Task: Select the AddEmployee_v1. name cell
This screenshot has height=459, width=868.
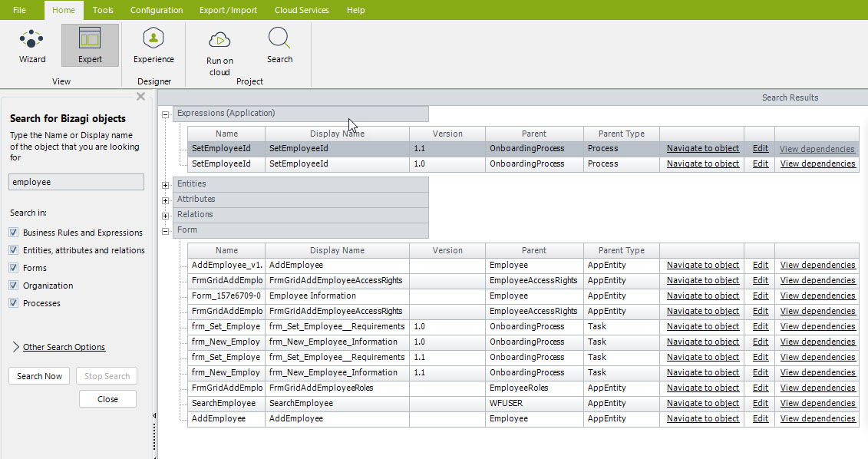Action: [x=226, y=266]
